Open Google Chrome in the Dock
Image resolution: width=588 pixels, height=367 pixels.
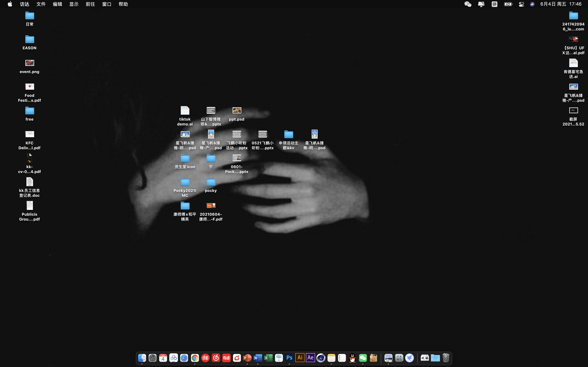(195, 358)
